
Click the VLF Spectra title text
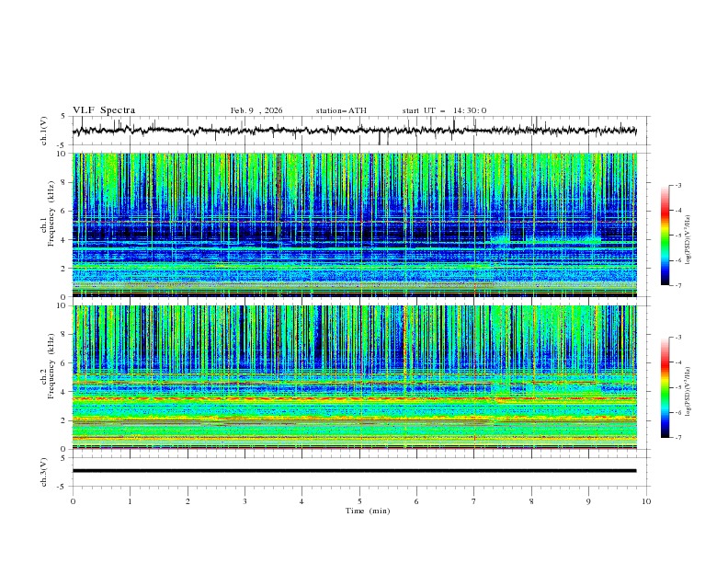coord(104,110)
